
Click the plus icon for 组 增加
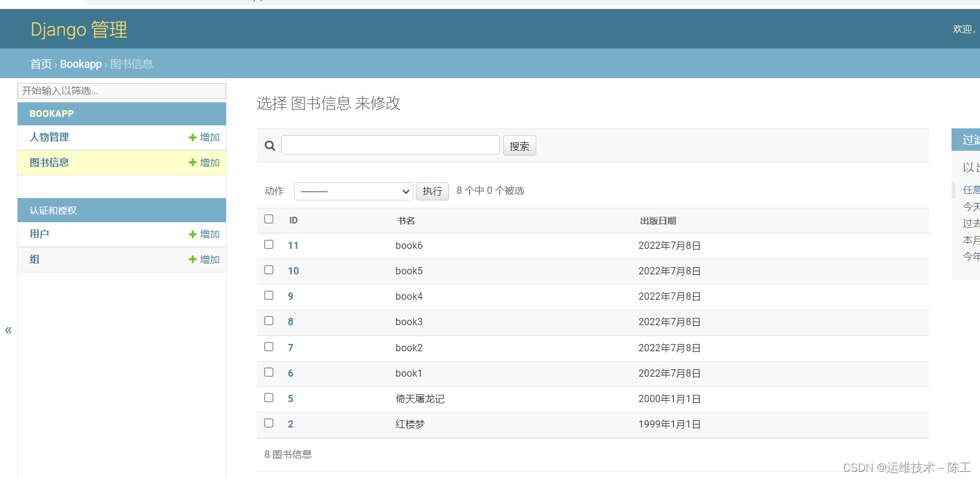click(193, 259)
